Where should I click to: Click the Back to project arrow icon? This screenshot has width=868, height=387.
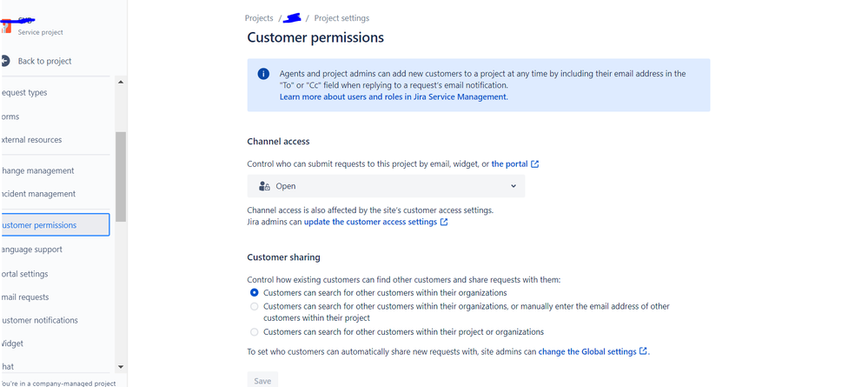click(x=5, y=61)
